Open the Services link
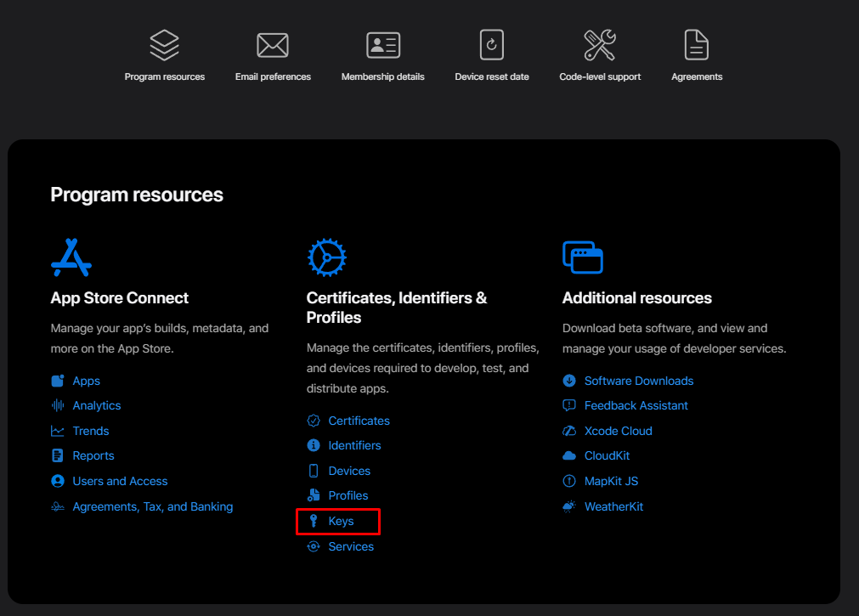Image resolution: width=859 pixels, height=616 pixels. (x=351, y=546)
